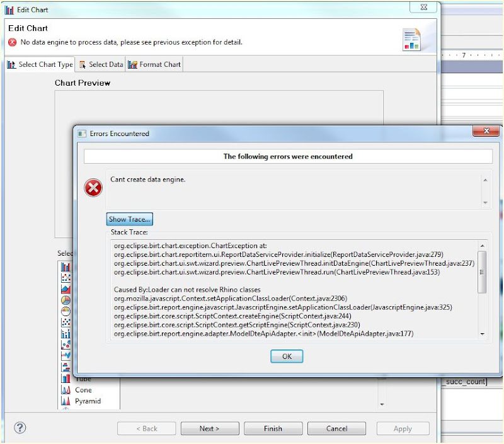
Task: Click the greyed-out Apply button
Action: pos(403,429)
